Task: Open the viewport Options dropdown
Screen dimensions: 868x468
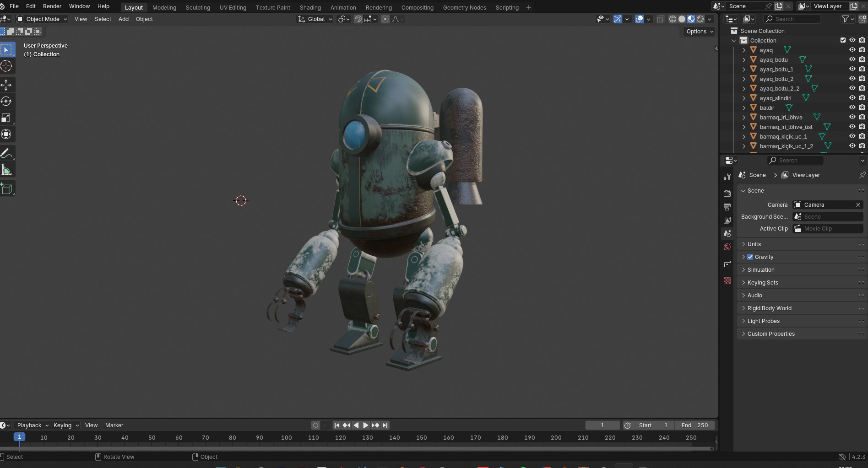Action: [x=700, y=31]
